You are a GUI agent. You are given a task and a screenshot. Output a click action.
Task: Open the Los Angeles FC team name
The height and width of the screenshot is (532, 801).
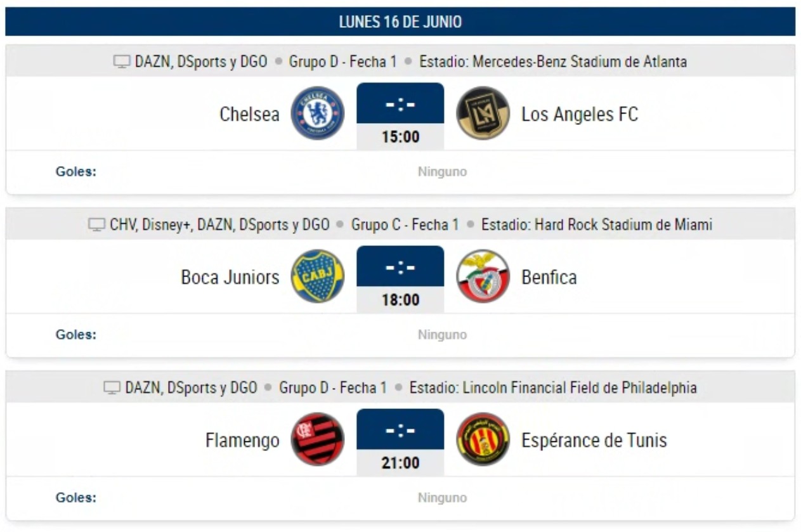coord(580,114)
